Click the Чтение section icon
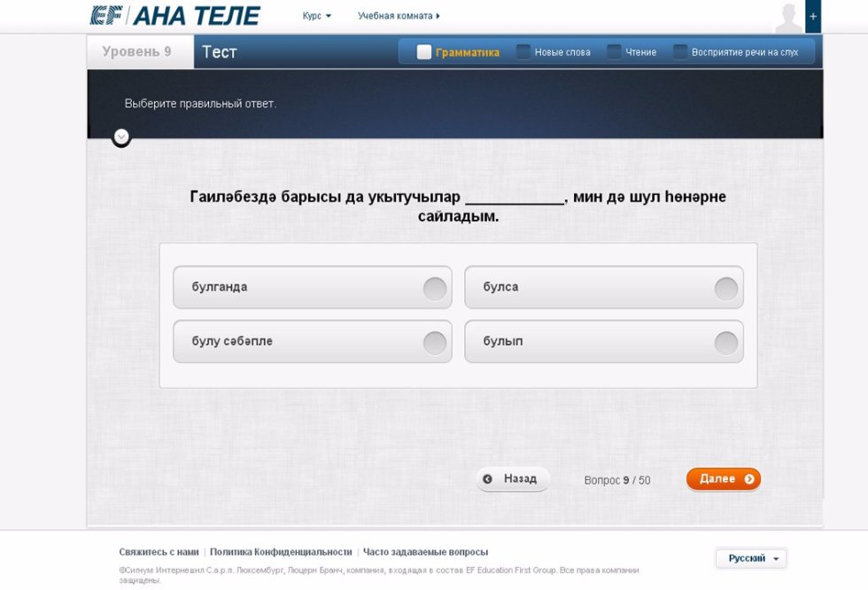This screenshot has height=590, width=868. [614, 52]
